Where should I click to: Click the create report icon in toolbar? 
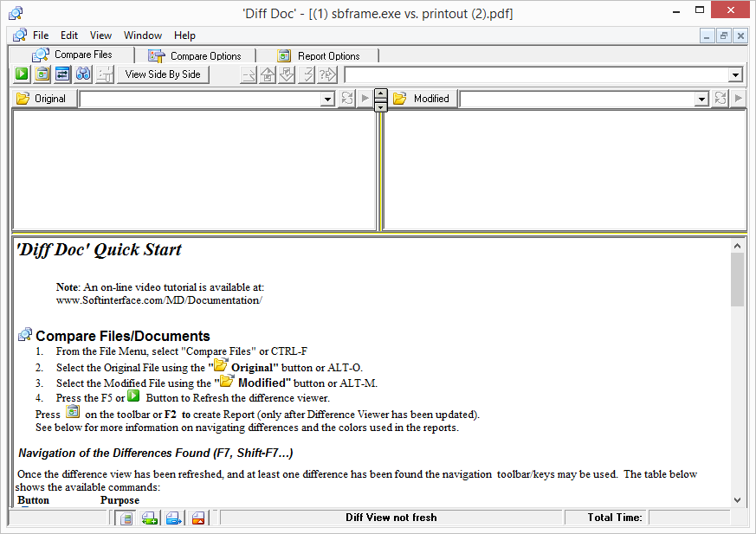click(42, 74)
